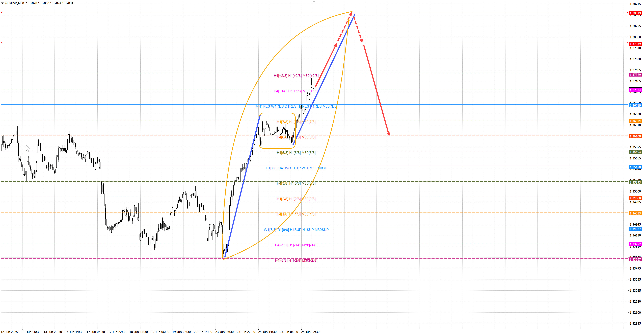Click the 17 Jun 22:30 date on time axis
644x335 pixels.
pos(117,332)
